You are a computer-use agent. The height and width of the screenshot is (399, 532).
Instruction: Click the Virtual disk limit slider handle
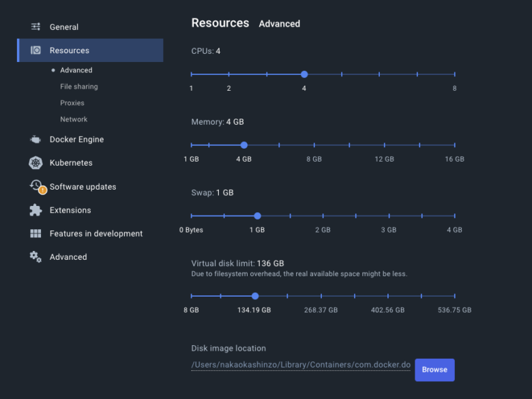coord(255,296)
